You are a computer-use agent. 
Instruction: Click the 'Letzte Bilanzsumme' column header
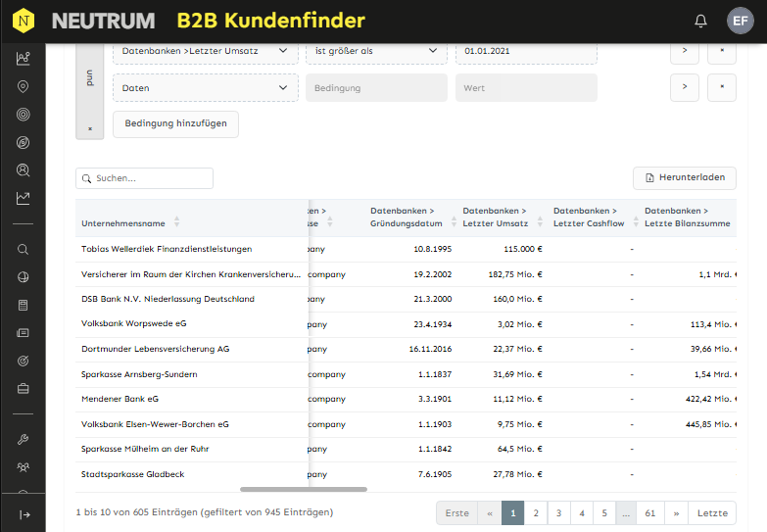[687, 218]
